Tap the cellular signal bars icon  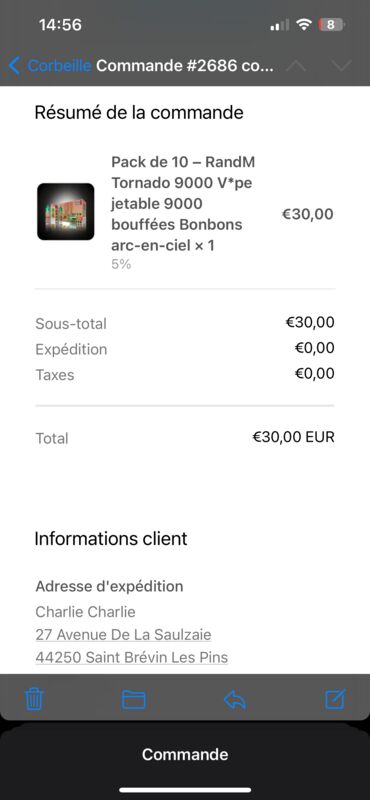[279, 24]
